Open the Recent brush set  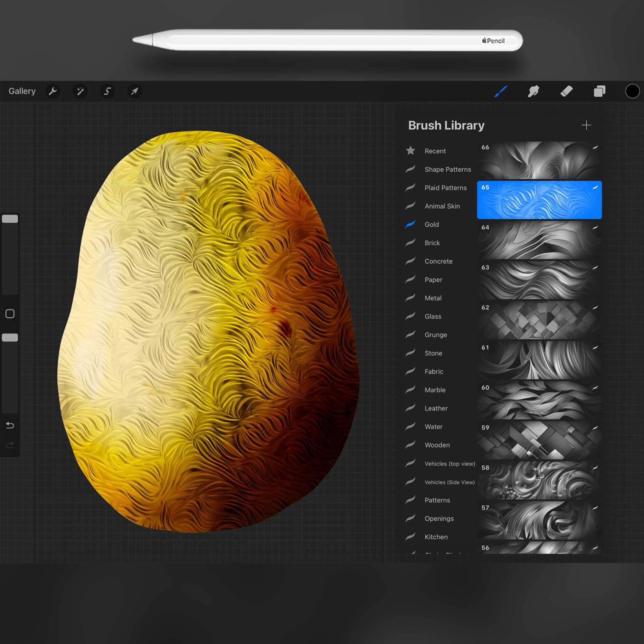[435, 151]
